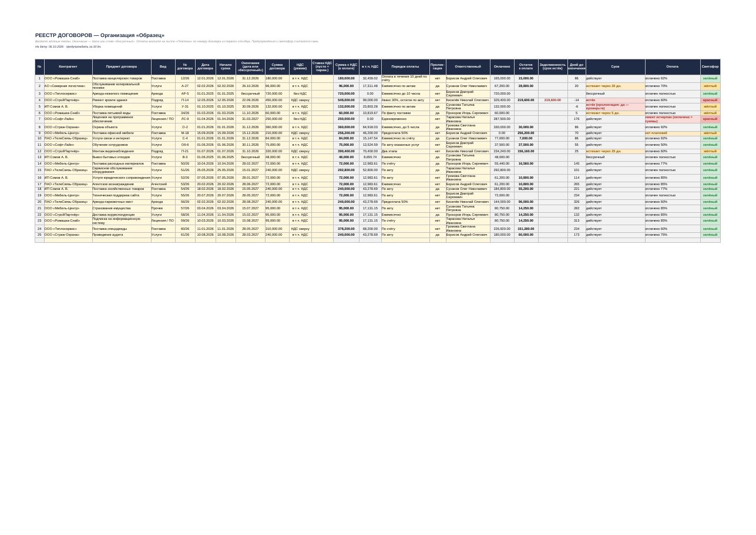The width and height of the screenshot is (756, 535).
Task: Select the green «зелёный» cell in row 1
Action: click(x=710, y=78)
